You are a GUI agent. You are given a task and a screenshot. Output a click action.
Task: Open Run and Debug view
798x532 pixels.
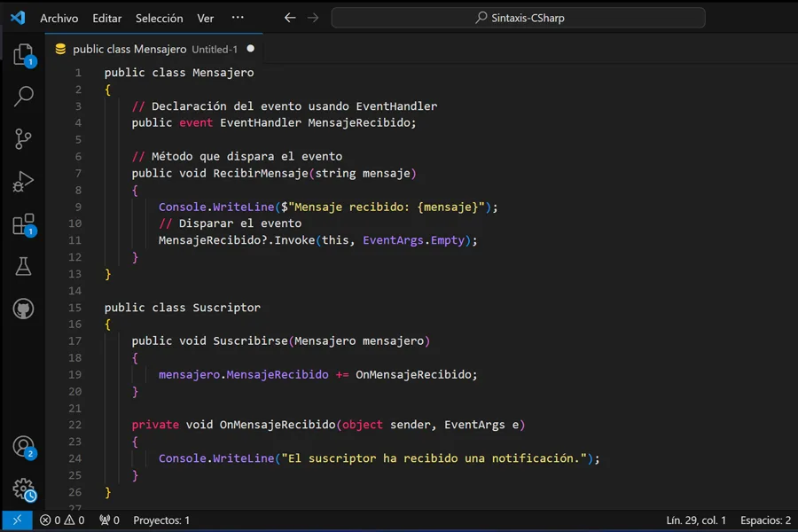pos(23,181)
